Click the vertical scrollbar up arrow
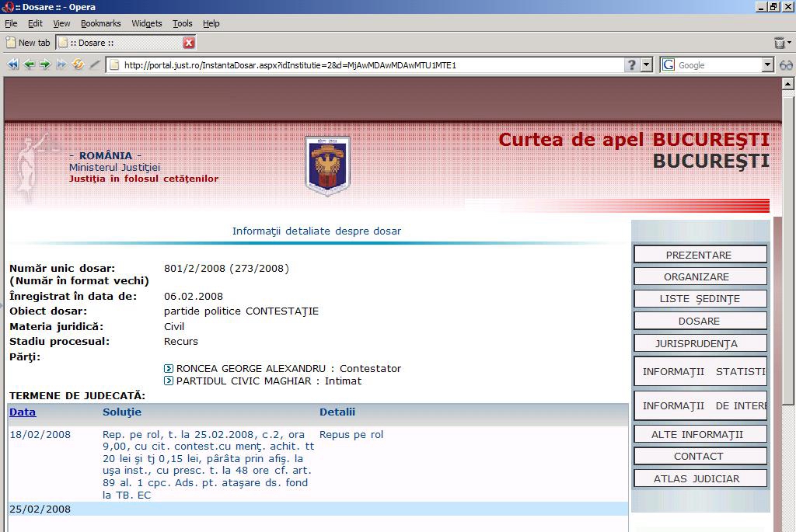 (787, 83)
